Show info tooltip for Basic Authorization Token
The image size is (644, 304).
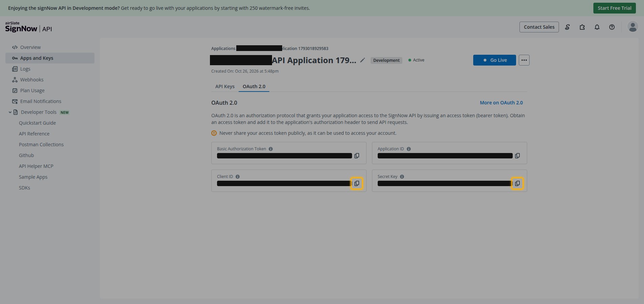271,149
